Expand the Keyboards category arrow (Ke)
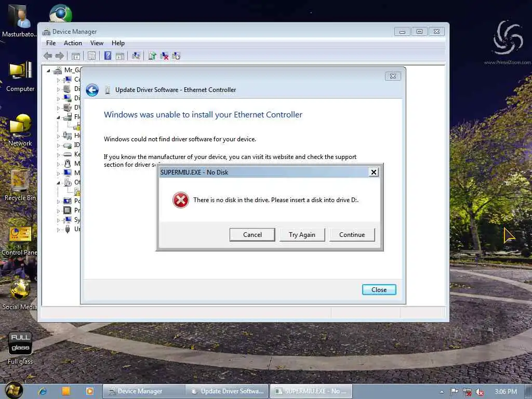Screen dimensions: 532x399 tap(58, 155)
